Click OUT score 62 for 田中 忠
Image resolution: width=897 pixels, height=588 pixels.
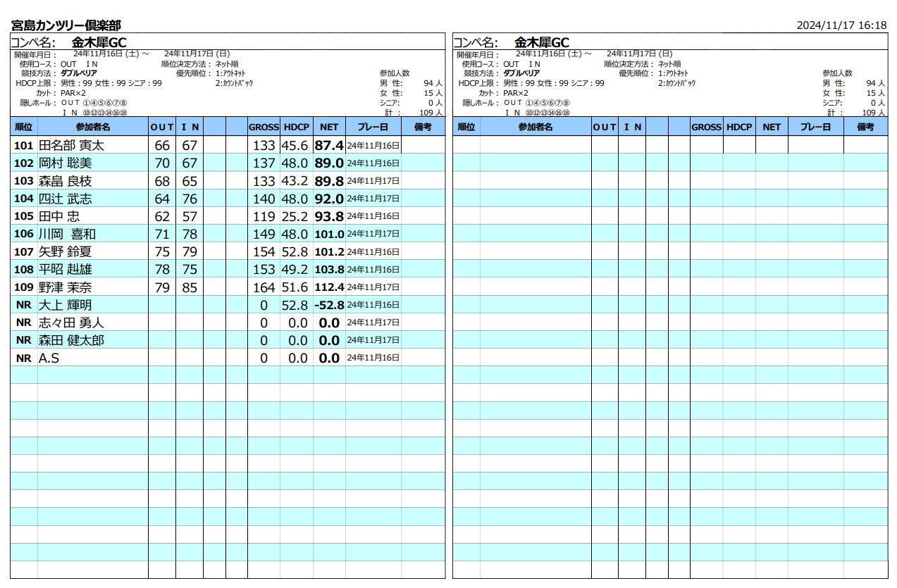click(x=162, y=216)
